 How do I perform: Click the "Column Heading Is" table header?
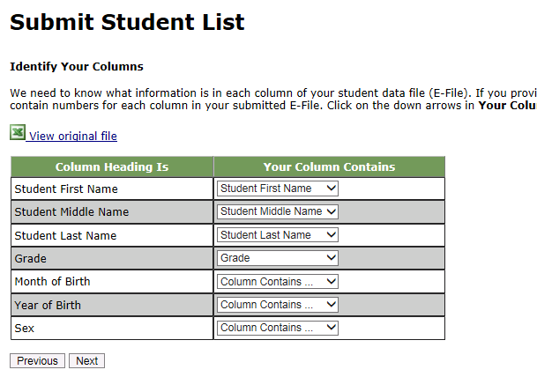tap(112, 166)
